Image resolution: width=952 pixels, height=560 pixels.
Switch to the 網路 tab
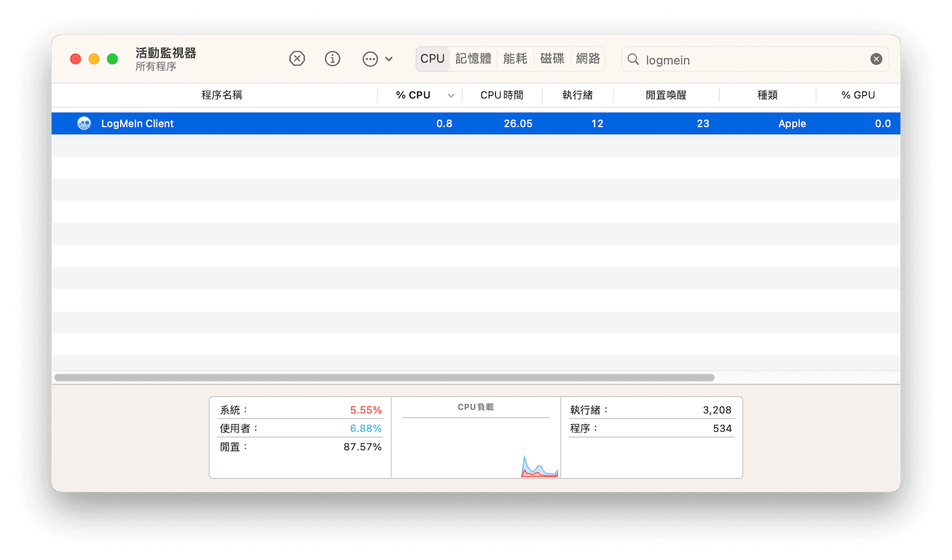tap(588, 58)
